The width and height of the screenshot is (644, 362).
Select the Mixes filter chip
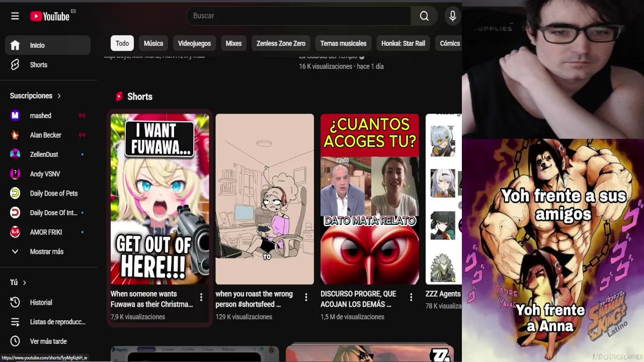233,43
